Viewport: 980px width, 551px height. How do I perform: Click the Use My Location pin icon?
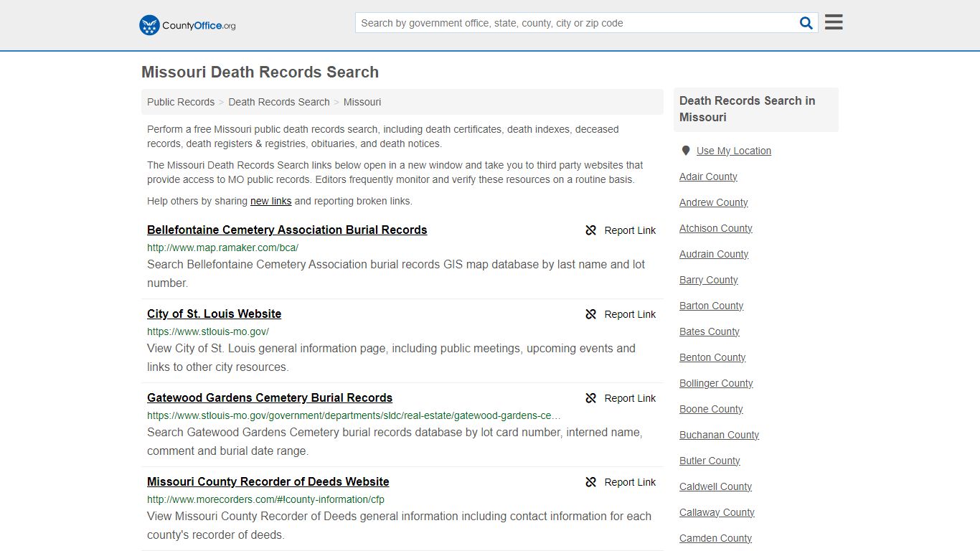[686, 151]
